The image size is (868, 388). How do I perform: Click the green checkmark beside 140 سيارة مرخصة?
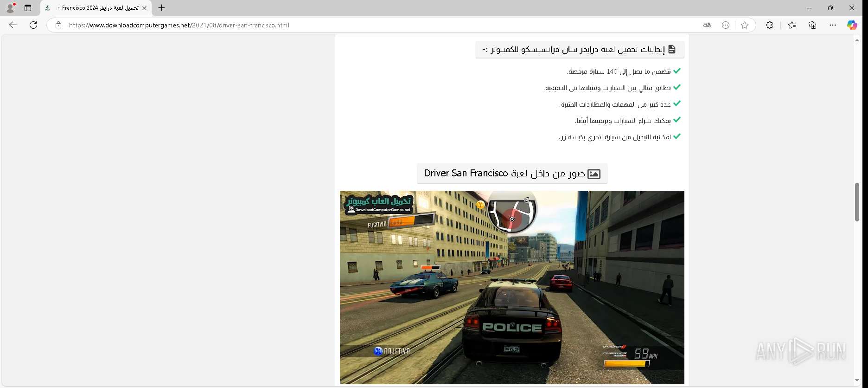677,71
